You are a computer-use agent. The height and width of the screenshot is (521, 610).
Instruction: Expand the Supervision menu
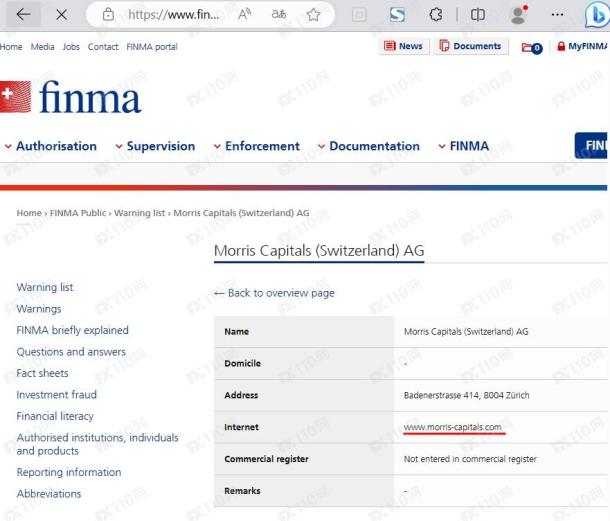pyautogui.click(x=155, y=146)
